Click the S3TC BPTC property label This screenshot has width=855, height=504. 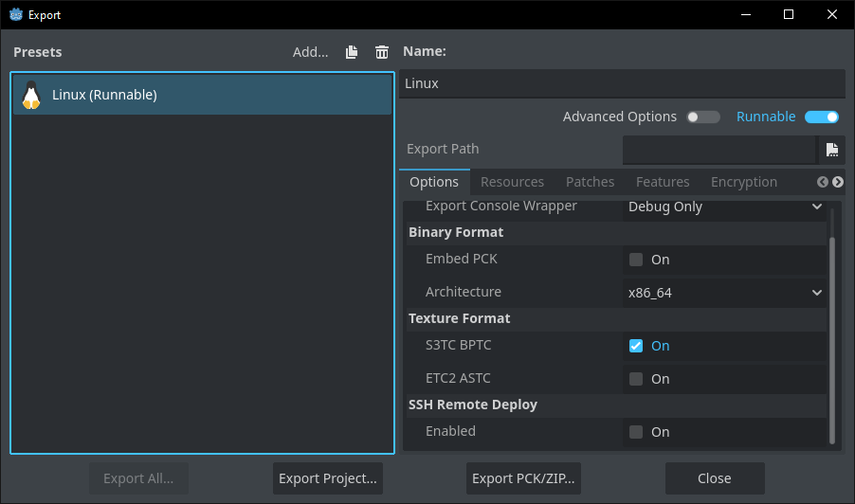(458, 345)
